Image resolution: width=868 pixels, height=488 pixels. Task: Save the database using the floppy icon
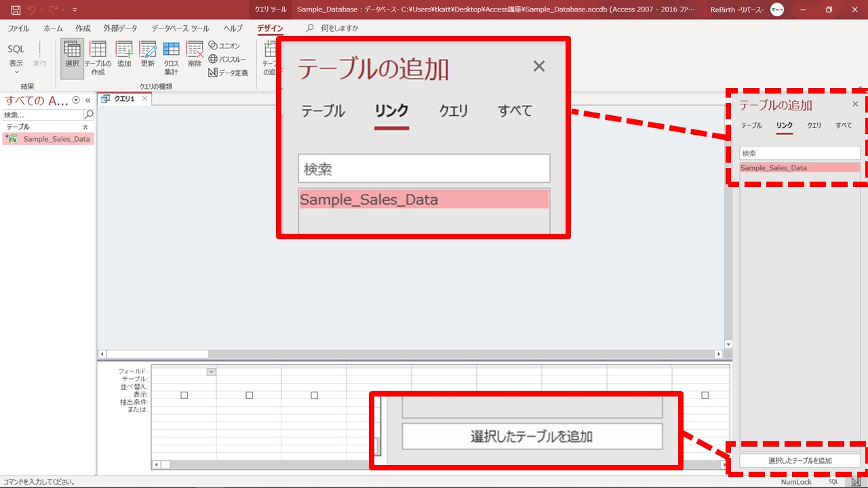pos(15,9)
